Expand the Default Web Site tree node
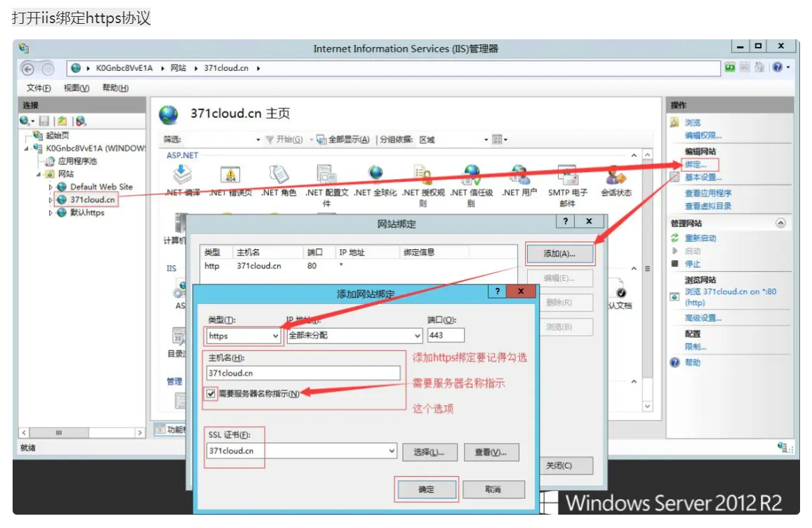Viewport: 812px width, 528px height. pyautogui.click(x=51, y=187)
